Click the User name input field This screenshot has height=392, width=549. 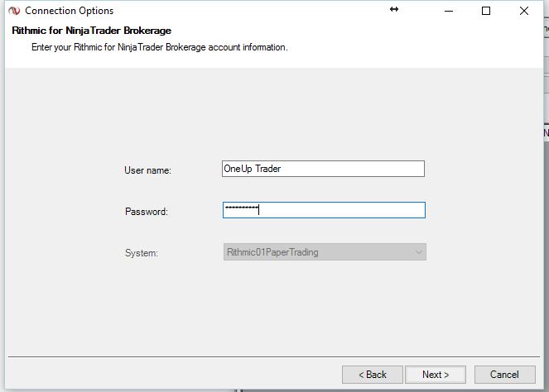tap(323, 169)
